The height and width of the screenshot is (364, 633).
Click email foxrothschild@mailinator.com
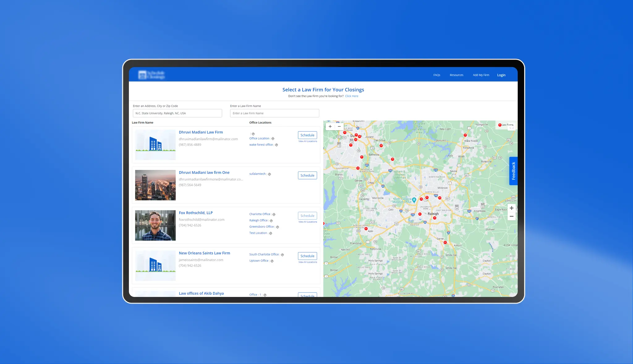[x=202, y=220]
